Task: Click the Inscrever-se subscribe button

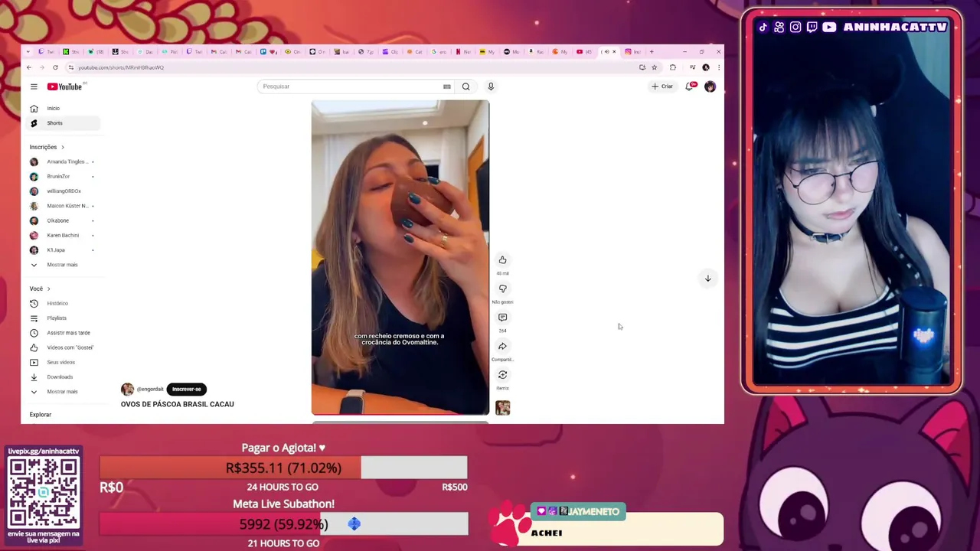Action: click(187, 389)
